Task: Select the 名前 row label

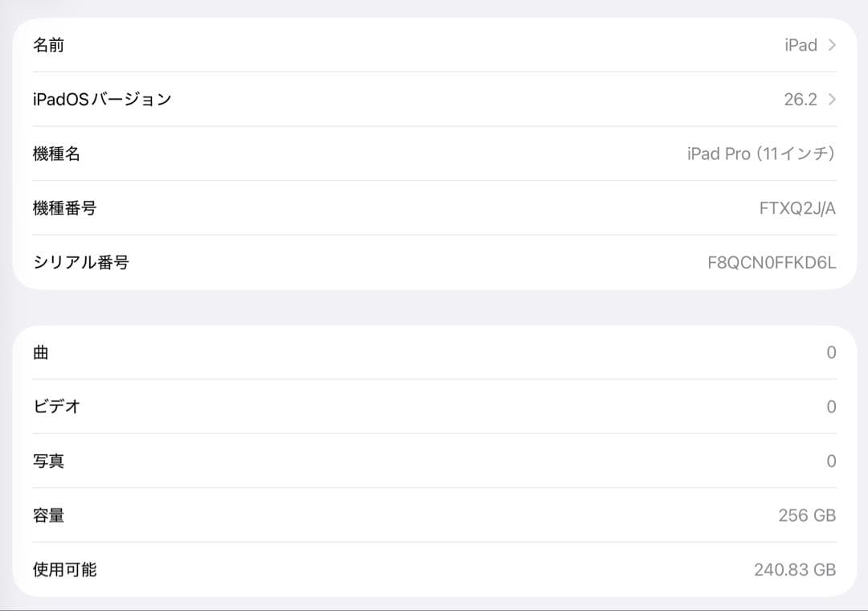Action: click(48, 45)
